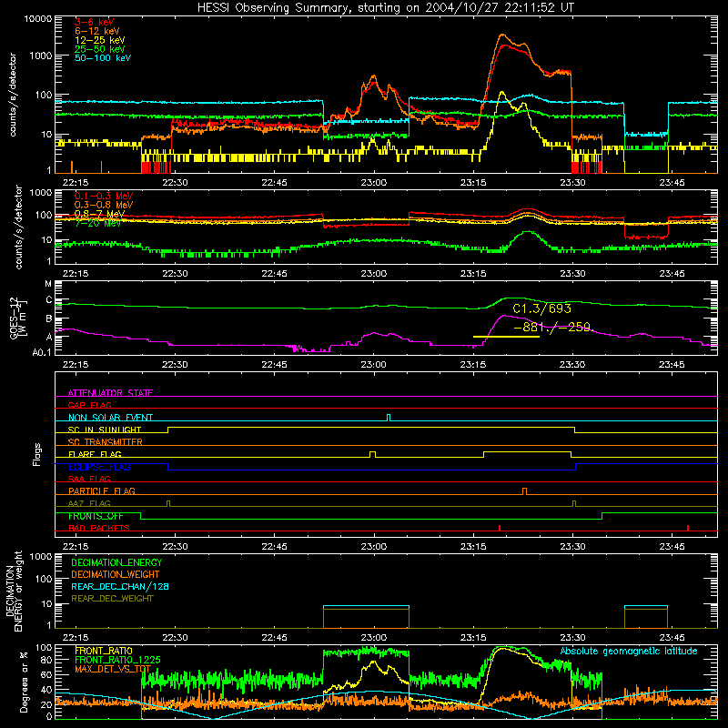Select the 12-25 keV legend label
Image resolution: width=728 pixels, height=728 pixels.
point(100,40)
